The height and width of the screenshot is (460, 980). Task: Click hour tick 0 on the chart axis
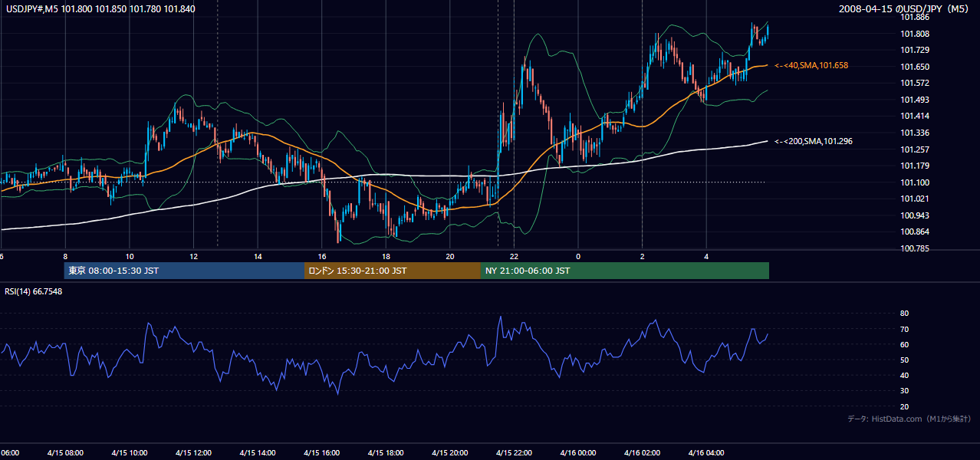(578, 256)
